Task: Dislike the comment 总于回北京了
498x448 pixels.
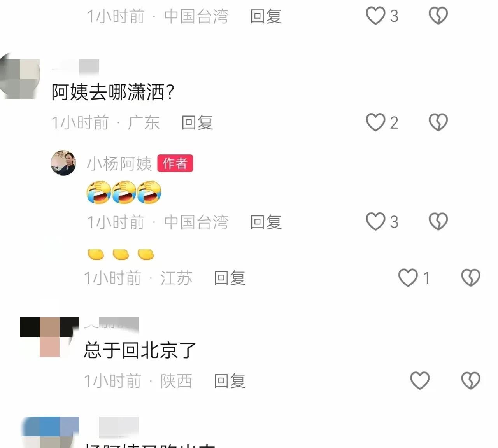Action: click(471, 380)
